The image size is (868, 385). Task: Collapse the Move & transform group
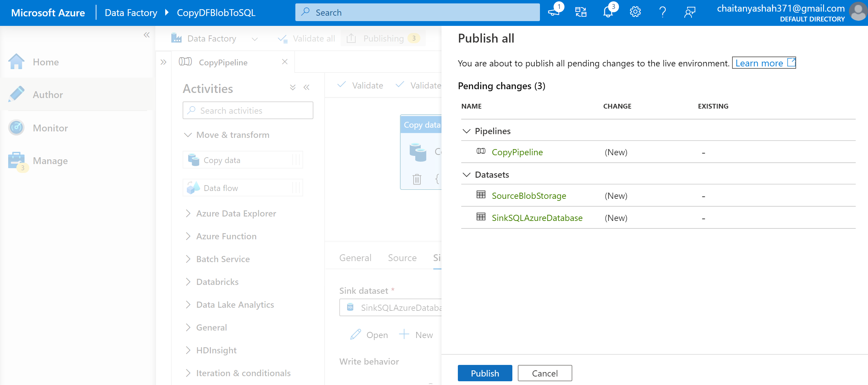[188, 135]
